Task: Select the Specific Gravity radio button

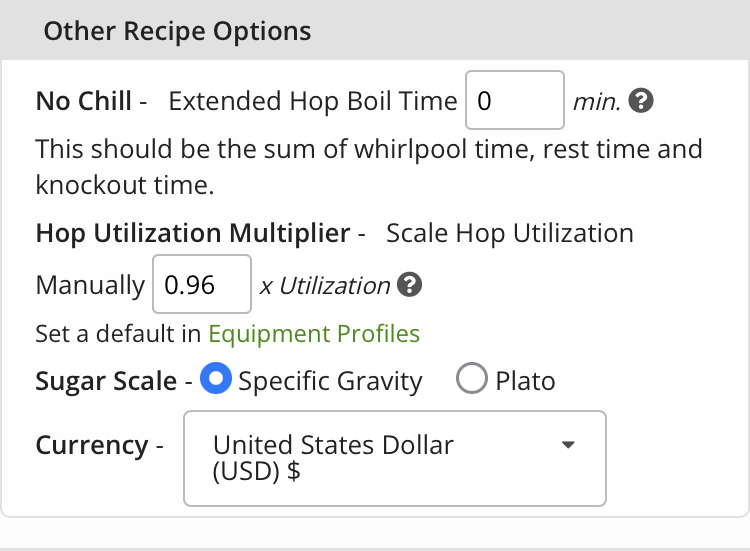Action: [x=217, y=380]
